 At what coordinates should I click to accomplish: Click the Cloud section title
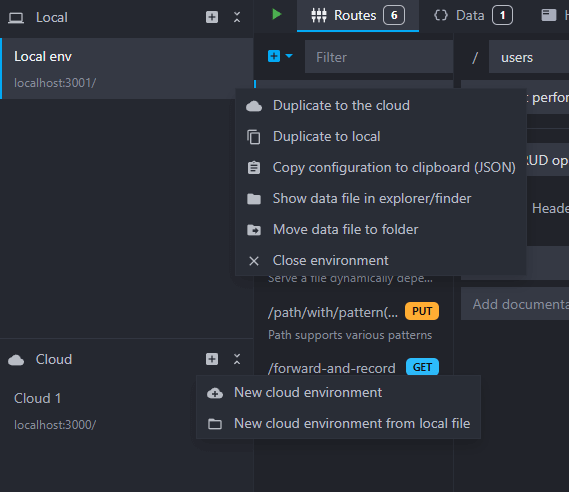coord(54,360)
